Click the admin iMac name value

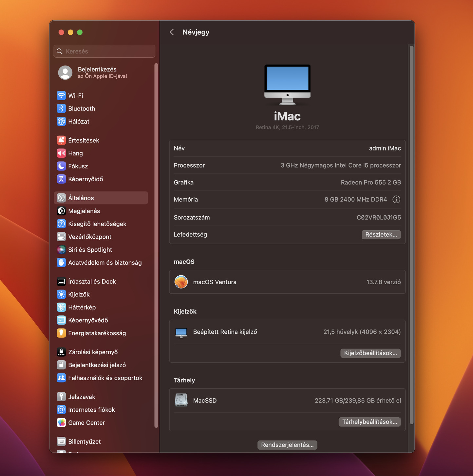coord(385,148)
